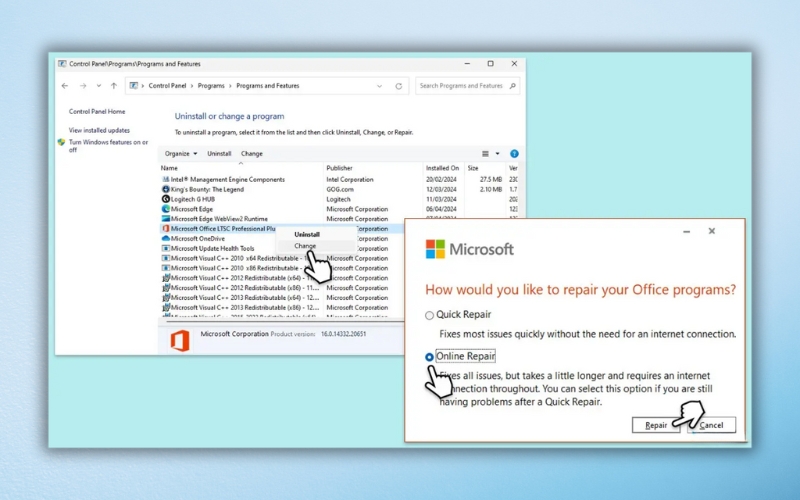Click the Microsoft OneDrive cloud icon
Screen dimensions: 800x500
165,238
